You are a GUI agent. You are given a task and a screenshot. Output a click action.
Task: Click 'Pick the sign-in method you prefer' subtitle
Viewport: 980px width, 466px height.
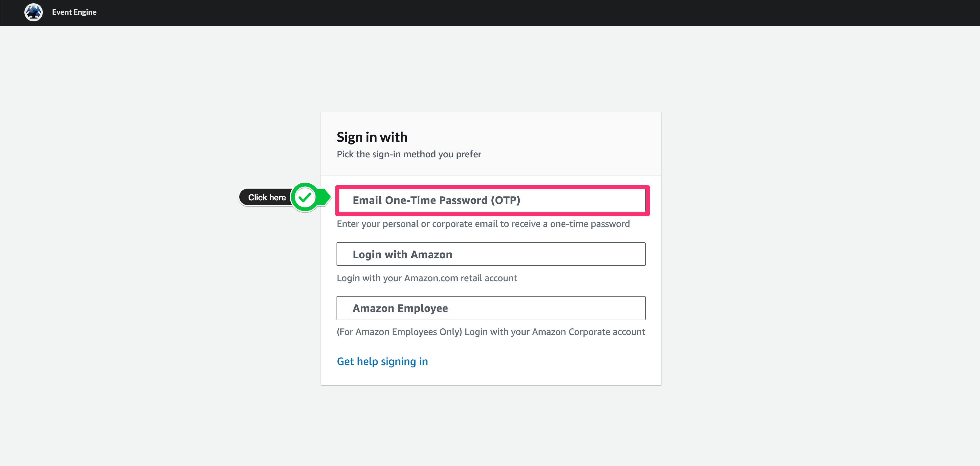tap(409, 154)
